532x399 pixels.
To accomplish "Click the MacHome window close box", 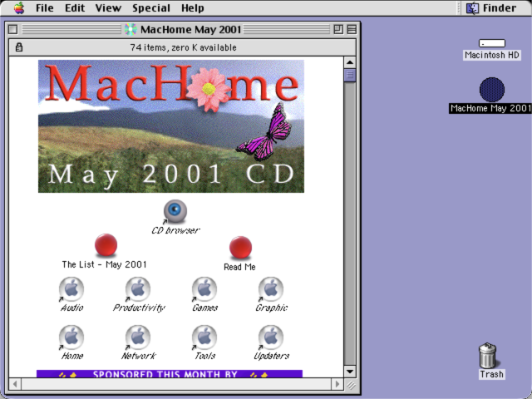I will (x=13, y=30).
